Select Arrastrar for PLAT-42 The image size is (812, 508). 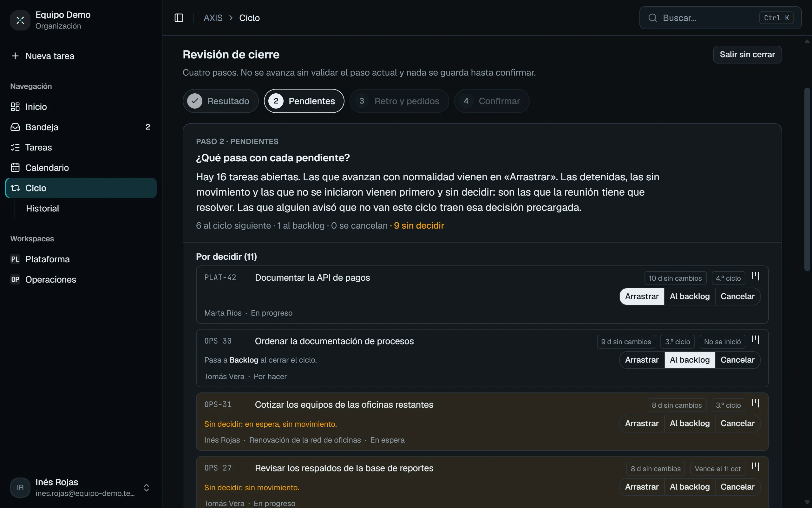[642, 296]
